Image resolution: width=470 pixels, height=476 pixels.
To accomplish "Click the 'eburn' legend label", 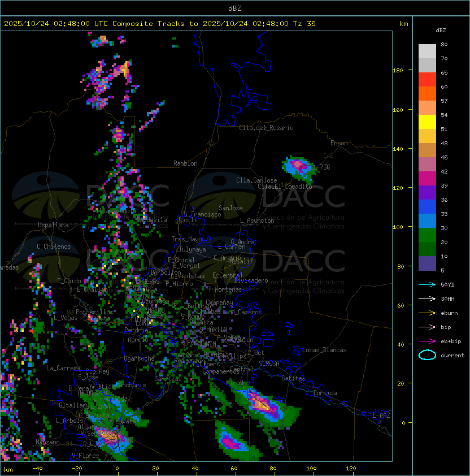I will tap(449, 313).
